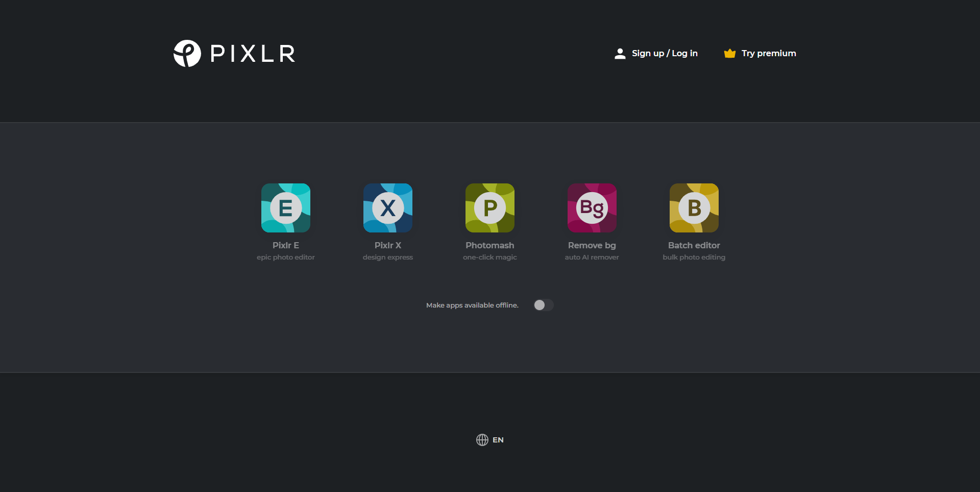Open the Remove bg Bg icon

pos(592,208)
